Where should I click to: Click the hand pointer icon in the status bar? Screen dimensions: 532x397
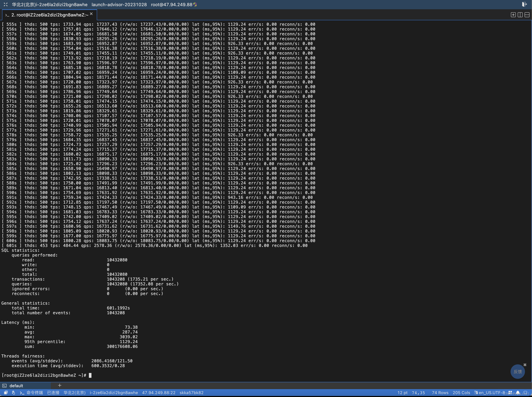[14, 393]
